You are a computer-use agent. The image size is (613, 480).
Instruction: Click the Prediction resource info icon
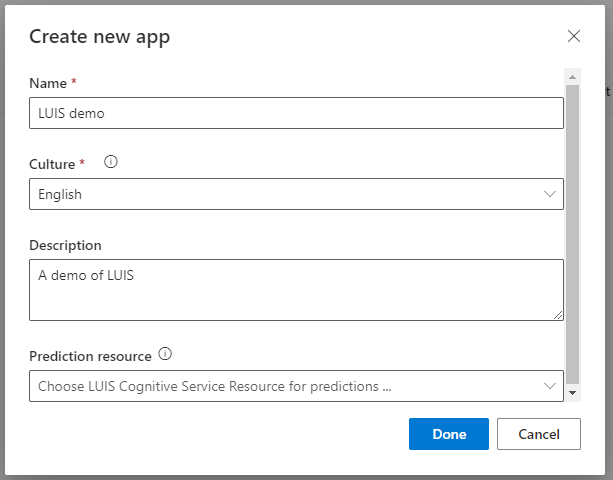[x=166, y=354]
